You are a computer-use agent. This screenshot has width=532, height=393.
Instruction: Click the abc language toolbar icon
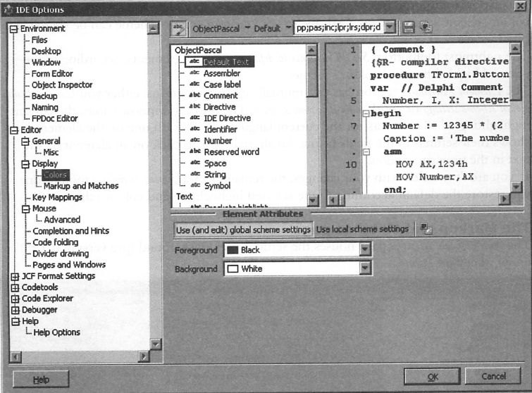pos(180,29)
